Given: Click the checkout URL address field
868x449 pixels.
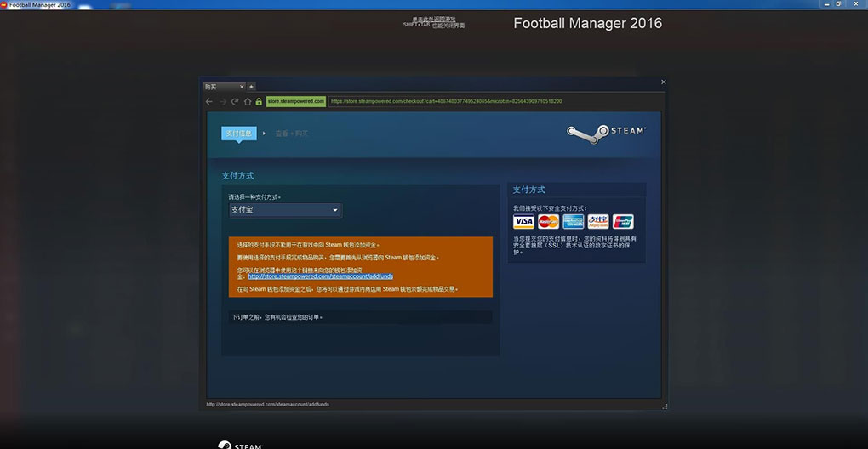Looking at the screenshot, I should pos(495,102).
